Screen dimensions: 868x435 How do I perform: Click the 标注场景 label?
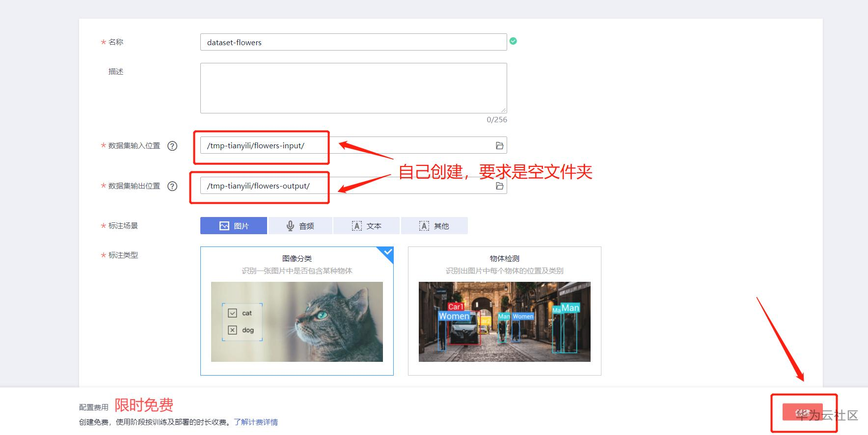click(x=123, y=226)
